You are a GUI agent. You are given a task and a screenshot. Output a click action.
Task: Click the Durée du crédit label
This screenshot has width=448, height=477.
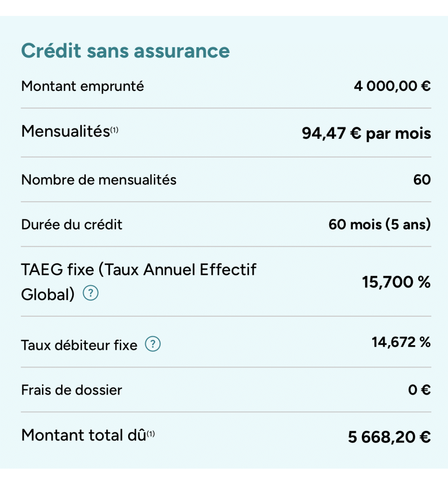coord(72,225)
